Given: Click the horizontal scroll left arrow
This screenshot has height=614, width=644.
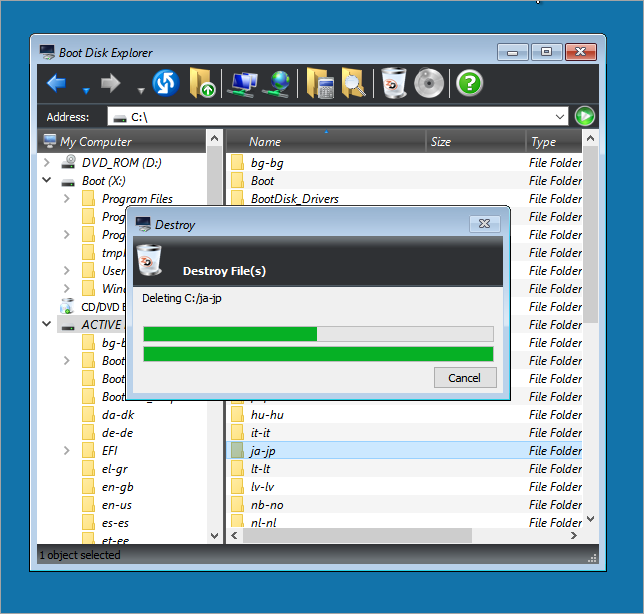Looking at the screenshot, I should [234, 536].
